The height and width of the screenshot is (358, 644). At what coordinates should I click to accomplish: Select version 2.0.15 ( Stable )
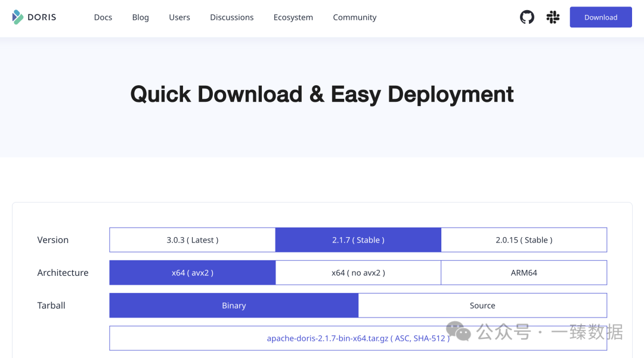(x=524, y=240)
